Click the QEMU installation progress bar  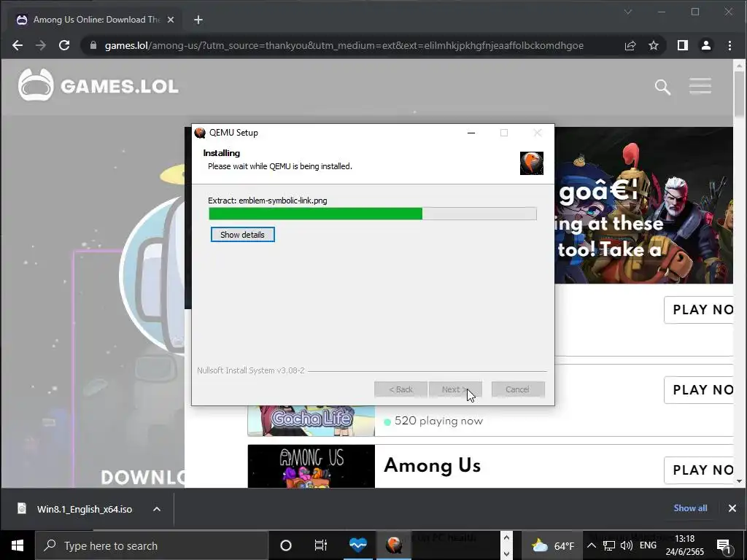tap(373, 214)
